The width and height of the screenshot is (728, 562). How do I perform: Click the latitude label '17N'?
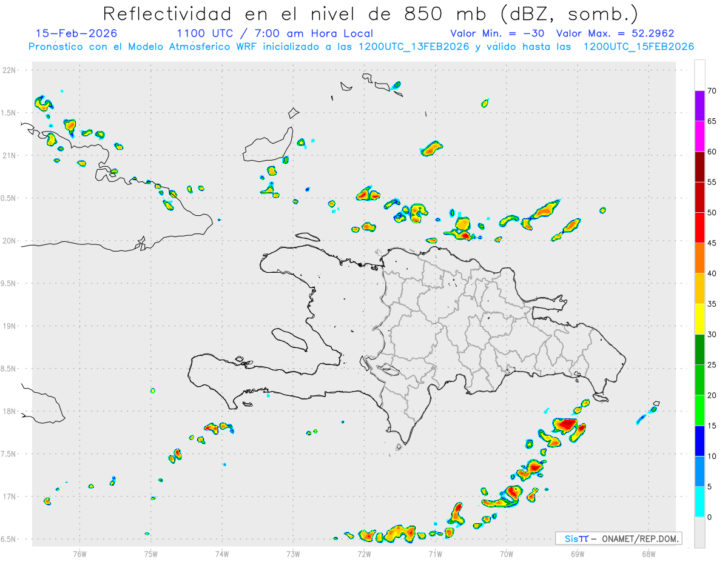tap(10, 497)
